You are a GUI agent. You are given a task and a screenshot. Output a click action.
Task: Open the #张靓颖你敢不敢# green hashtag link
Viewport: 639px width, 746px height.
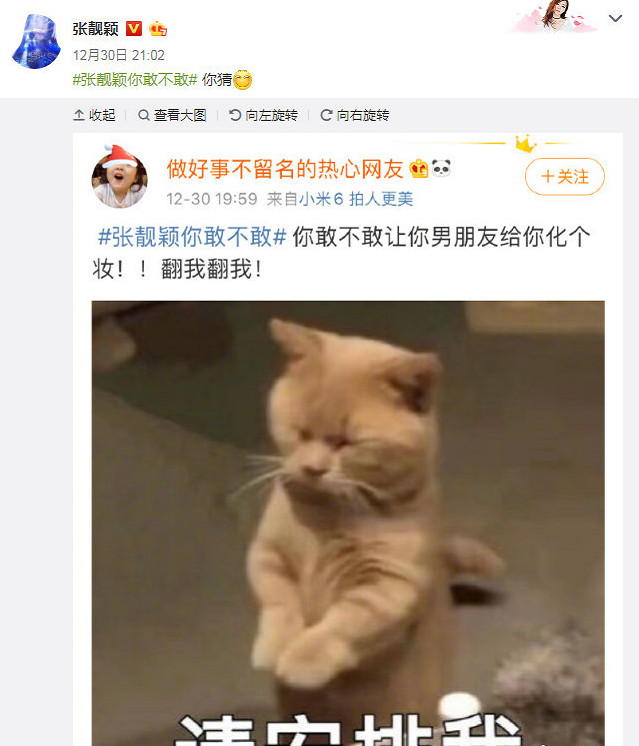point(135,79)
